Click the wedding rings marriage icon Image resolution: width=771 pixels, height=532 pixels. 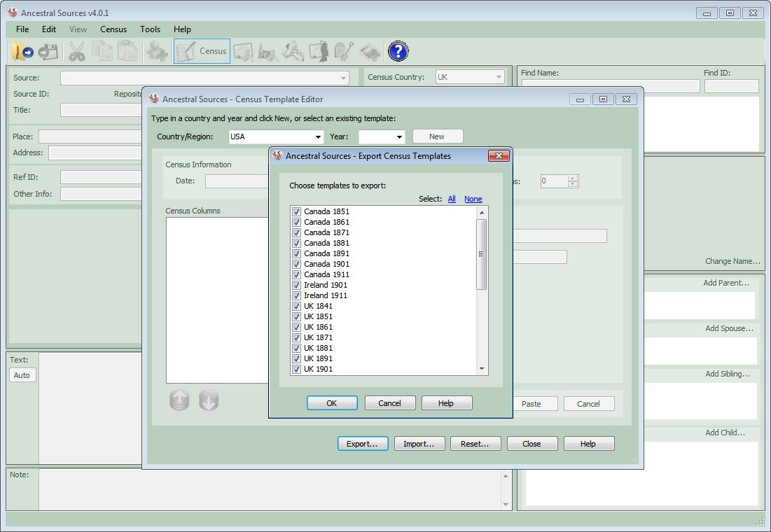pyautogui.click(x=293, y=51)
